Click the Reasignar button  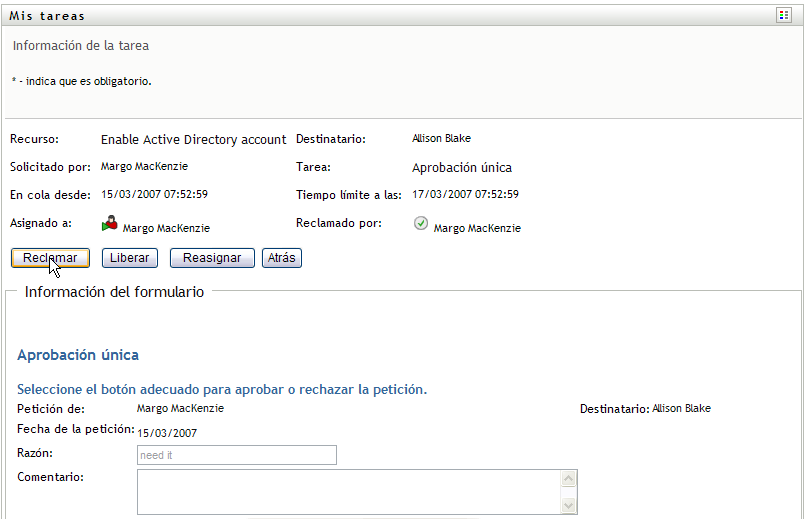click(x=212, y=258)
